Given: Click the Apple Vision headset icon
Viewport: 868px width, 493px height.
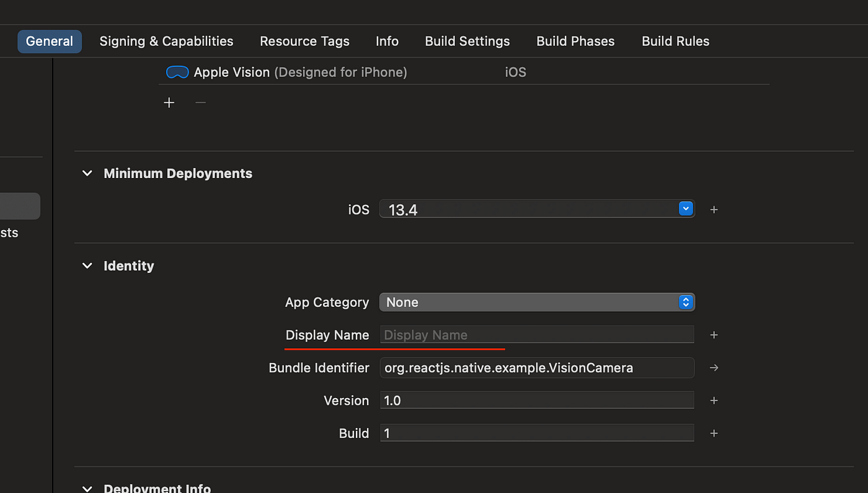Looking at the screenshot, I should click(177, 73).
